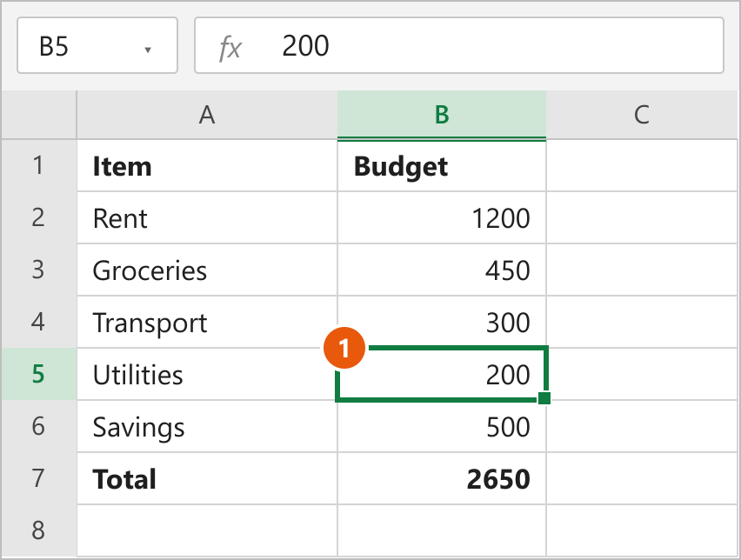Select row 8 header
The height and width of the screenshot is (560, 741).
pos(39,530)
